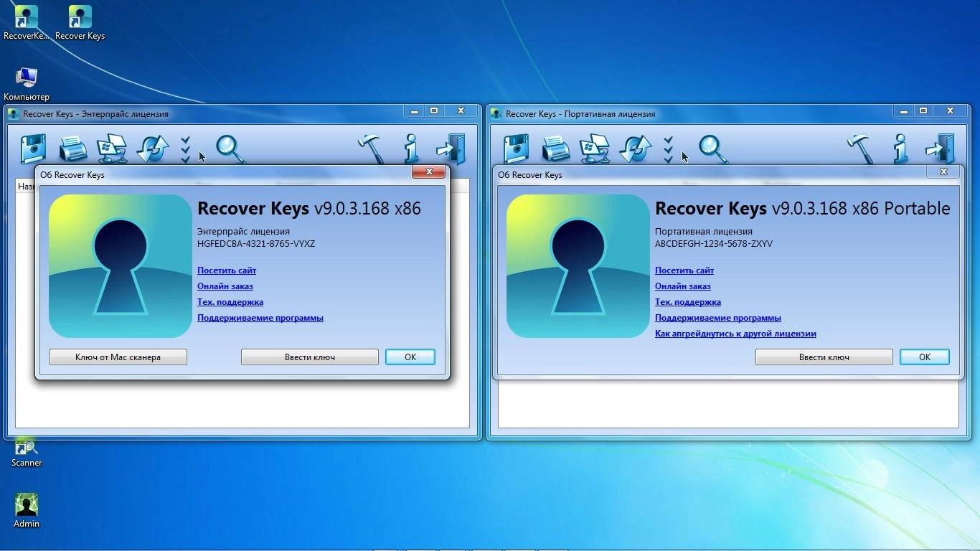Click chevrons options icon in Enterprise window

click(x=186, y=149)
